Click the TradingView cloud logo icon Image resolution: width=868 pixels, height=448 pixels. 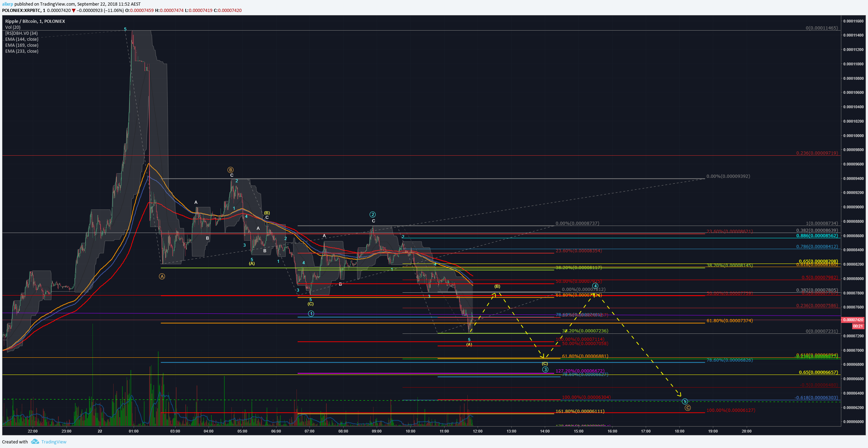[x=35, y=441]
